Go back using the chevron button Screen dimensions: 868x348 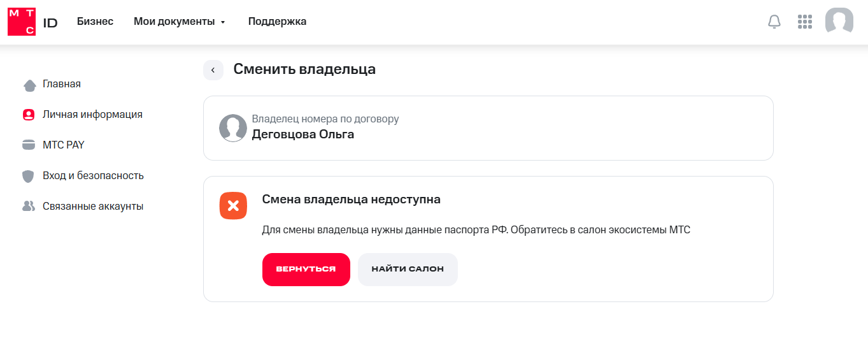(213, 70)
